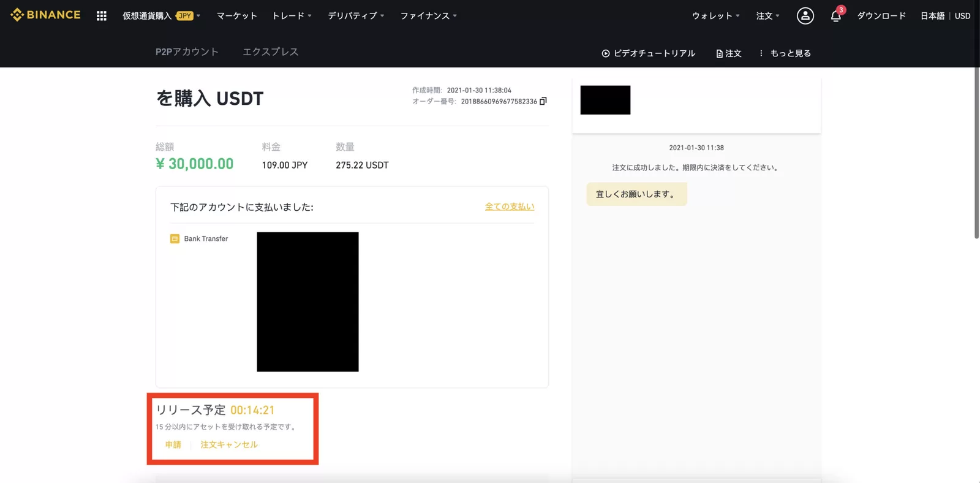Switch to the P2Pアカウント tab
Image resolution: width=980 pixels, height=483 pixels.
tap(187, 51)
